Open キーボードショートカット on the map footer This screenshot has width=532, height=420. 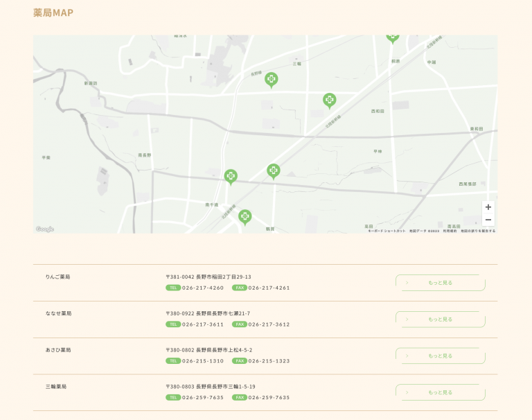click(x=387, y=231)
